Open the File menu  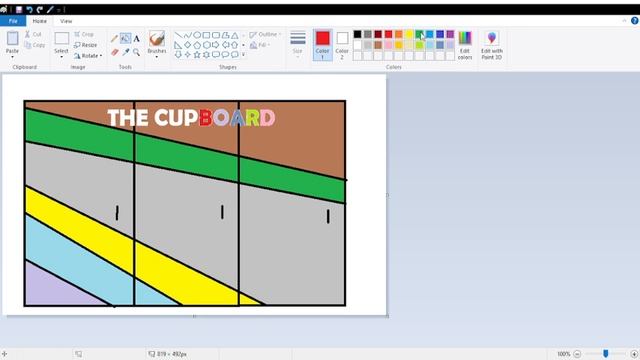[x=13, y=21]
